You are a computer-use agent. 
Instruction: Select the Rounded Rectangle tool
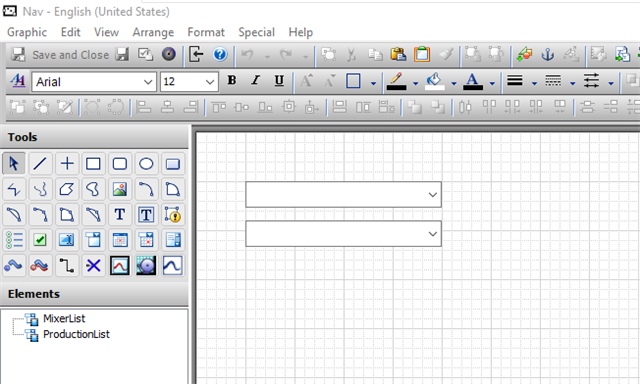[x=120, y=164]
